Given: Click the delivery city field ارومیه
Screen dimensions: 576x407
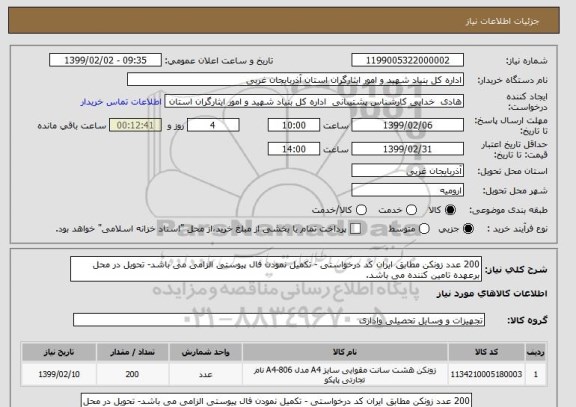Looking at the screenshot, I should [x=407, y=190].
